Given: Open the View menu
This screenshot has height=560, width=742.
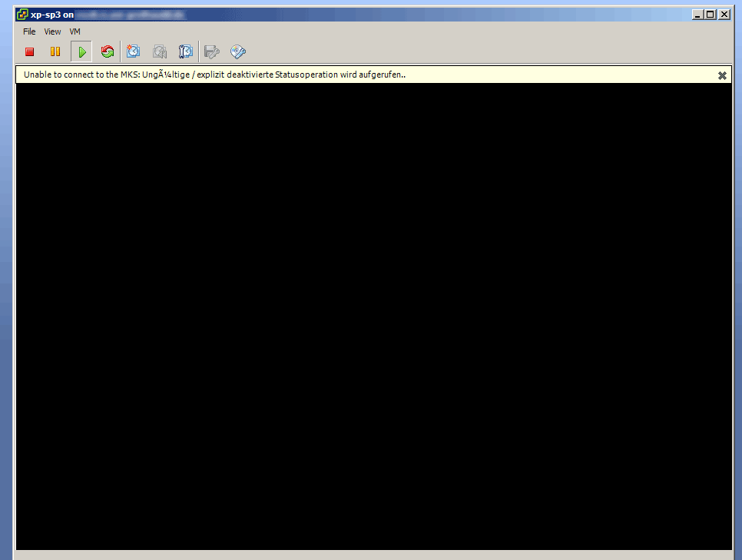Looking at the screenshot, I should point(51,31).
